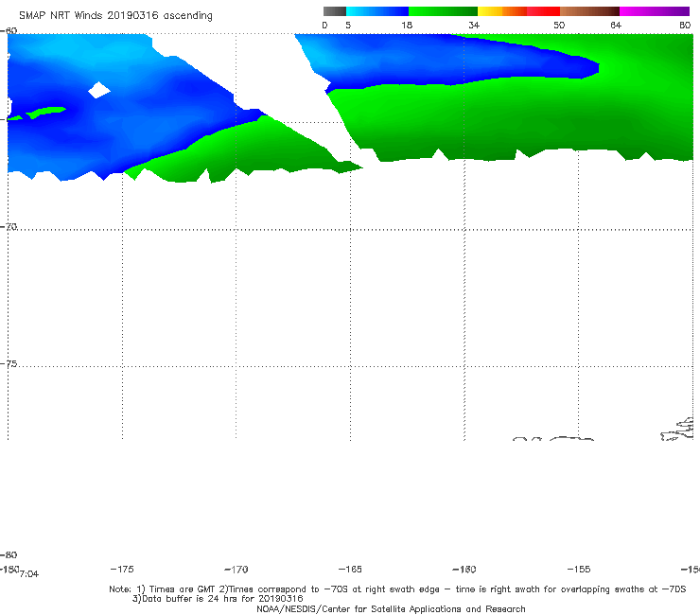The width and height of the screenshot is (700, 615).
Task: Click the coastline outline at the map's lower right
Action: tap(677, 430)
